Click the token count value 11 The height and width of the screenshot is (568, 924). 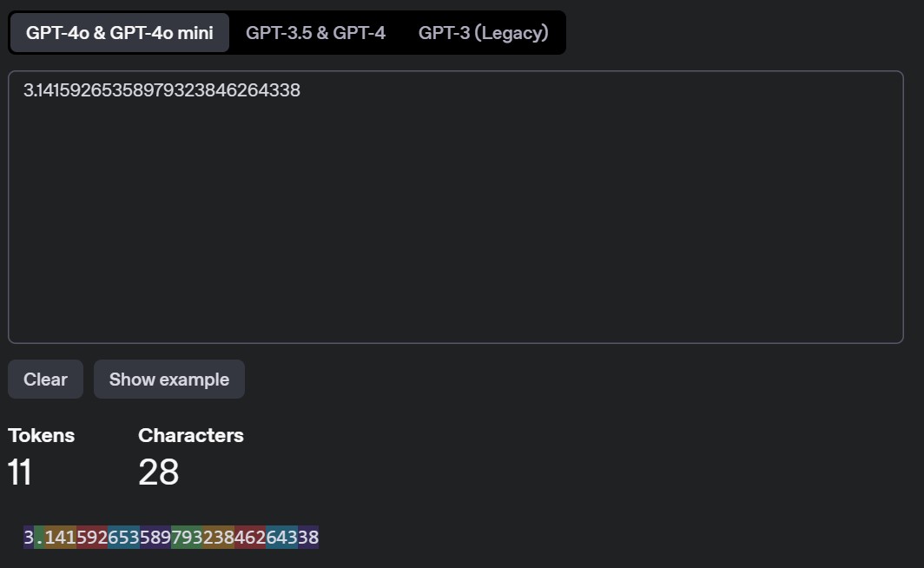click(20, 472)
